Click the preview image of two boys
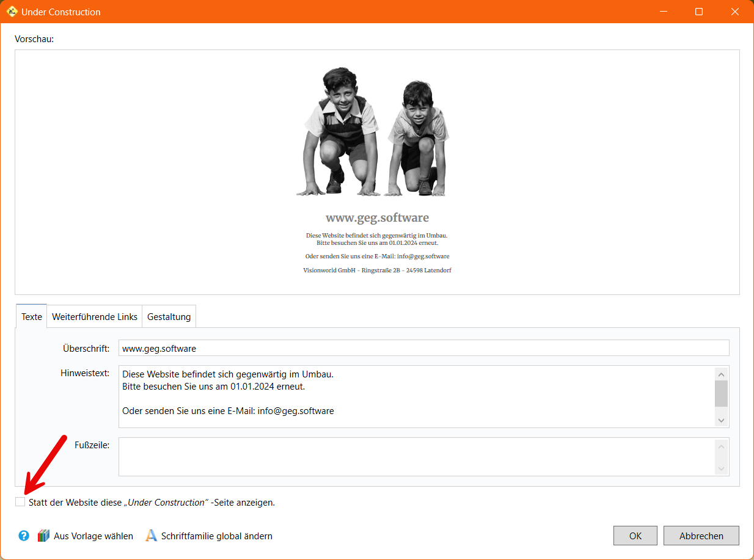Screen dimensions: 754x560 [x=373, y=131]
